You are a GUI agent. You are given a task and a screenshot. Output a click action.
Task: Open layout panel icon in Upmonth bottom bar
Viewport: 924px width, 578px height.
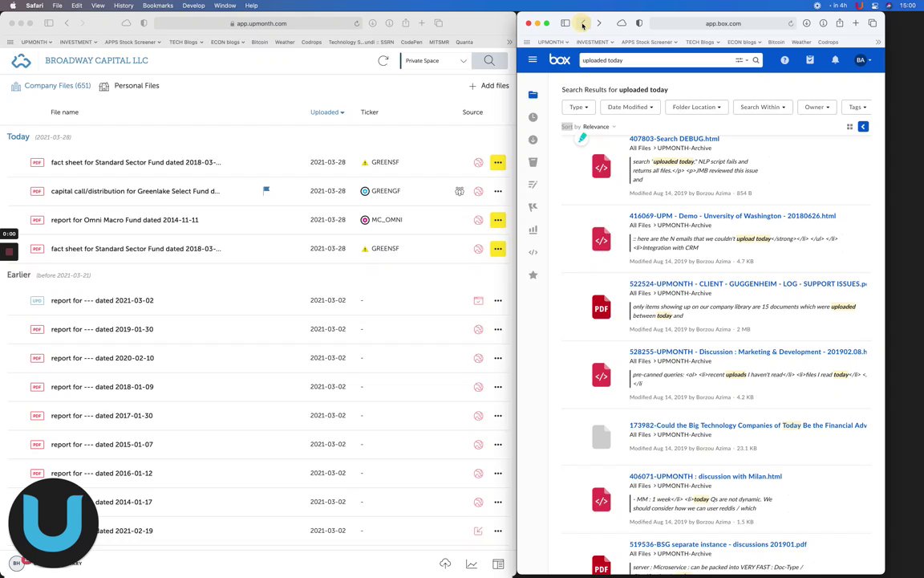(x=499, y=564)
